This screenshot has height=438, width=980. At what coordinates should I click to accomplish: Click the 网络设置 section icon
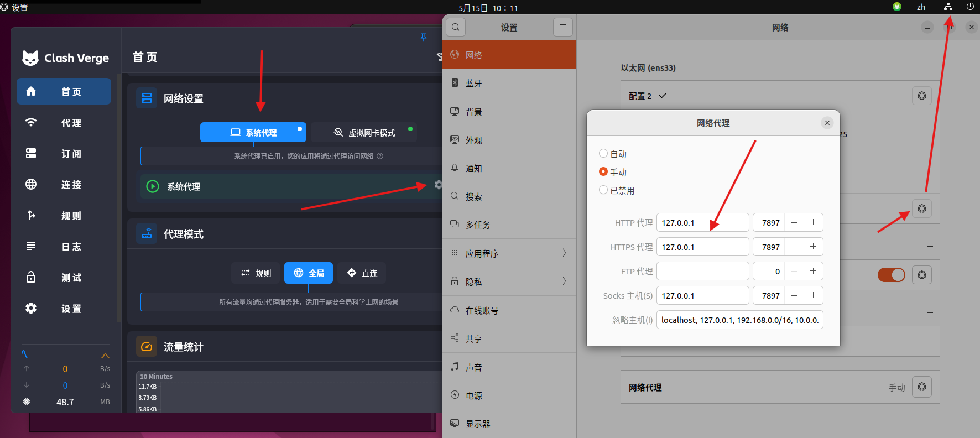(x=147, y=98)
